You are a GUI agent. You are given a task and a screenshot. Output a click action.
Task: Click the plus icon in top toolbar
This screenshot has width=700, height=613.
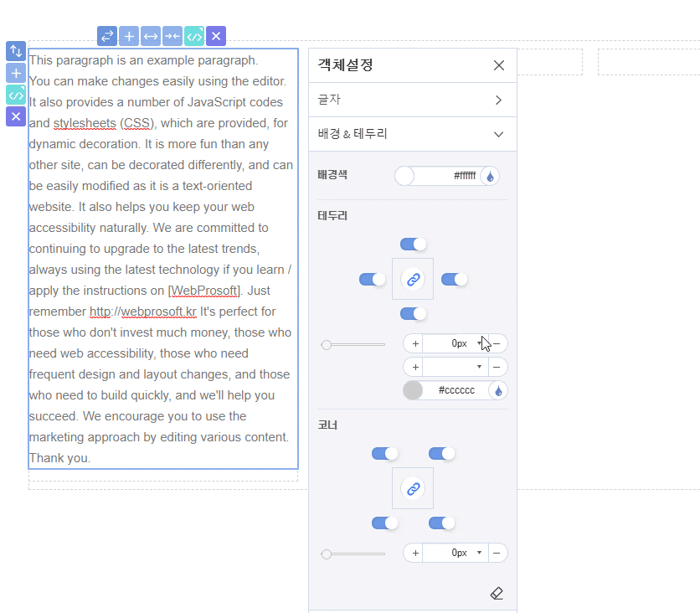point(129,36)
